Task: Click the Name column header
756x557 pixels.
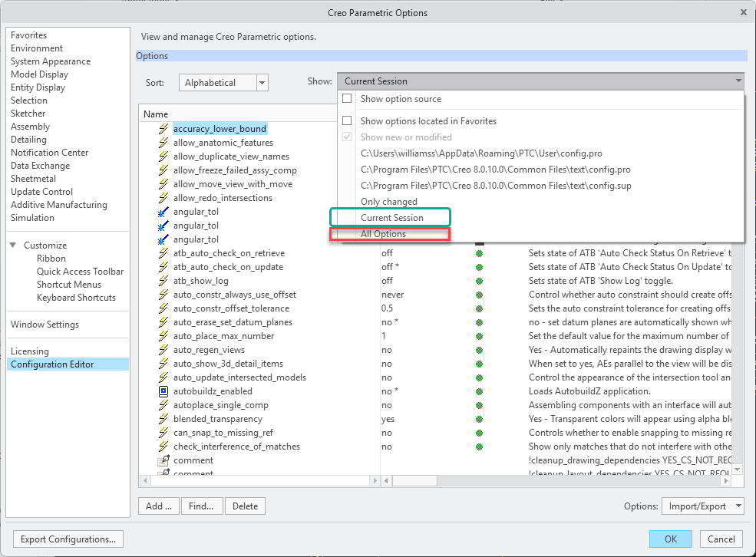Action: point(156,114)
